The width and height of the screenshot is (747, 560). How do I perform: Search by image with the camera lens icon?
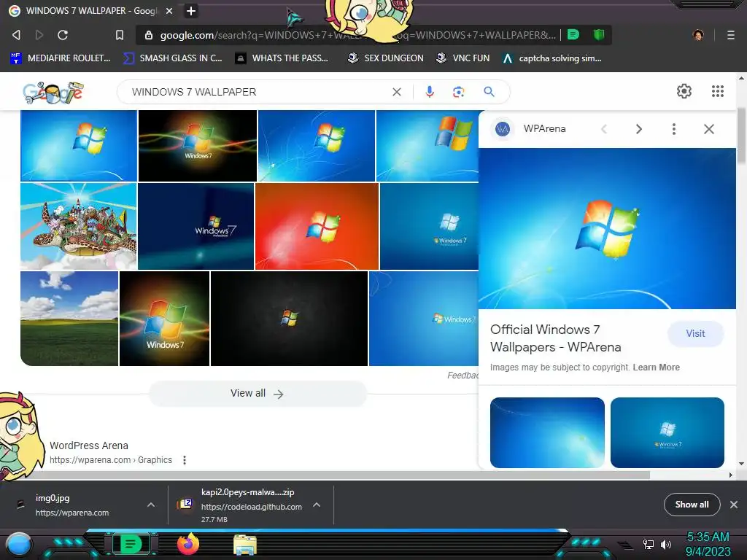pos(459,92)
